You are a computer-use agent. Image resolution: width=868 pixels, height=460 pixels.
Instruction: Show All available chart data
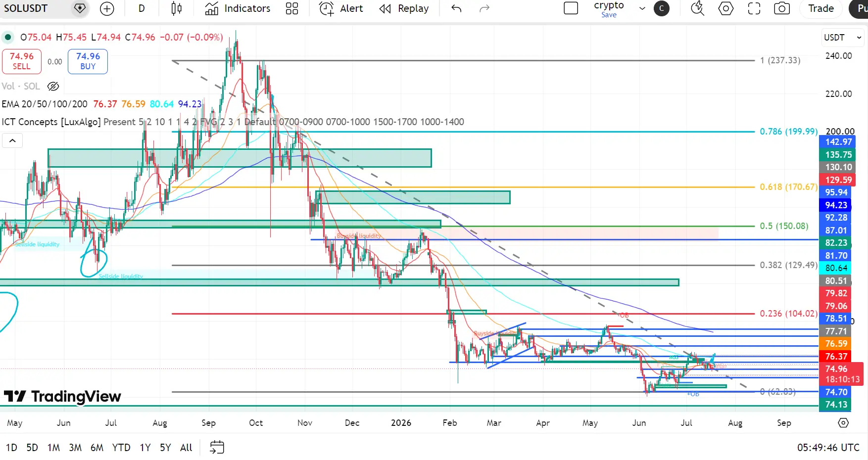coord(186,448)
